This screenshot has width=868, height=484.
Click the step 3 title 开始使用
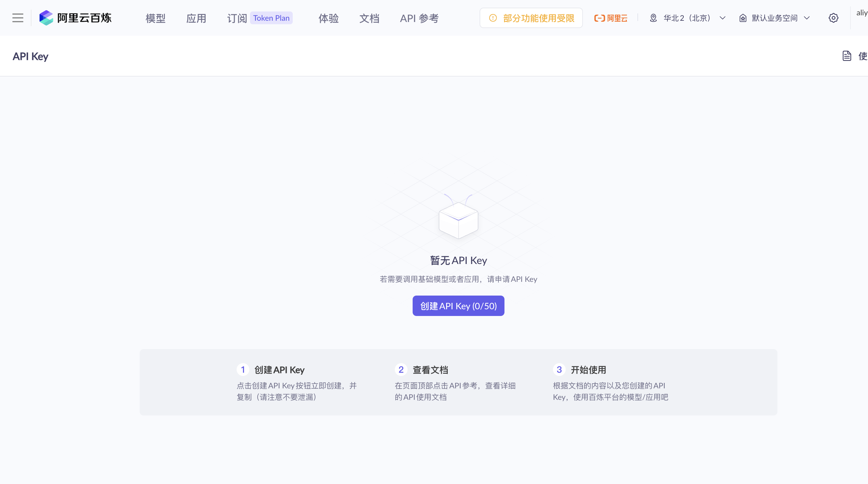588,370
